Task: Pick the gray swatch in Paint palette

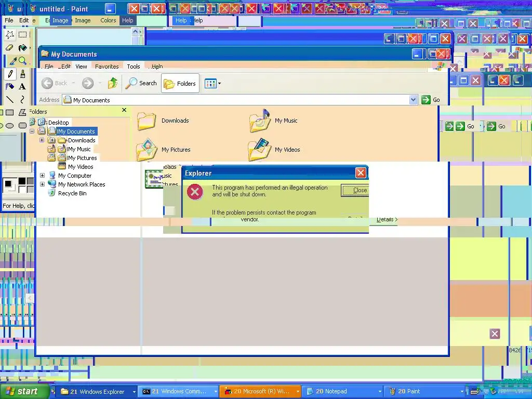Action: coord(30,181)
